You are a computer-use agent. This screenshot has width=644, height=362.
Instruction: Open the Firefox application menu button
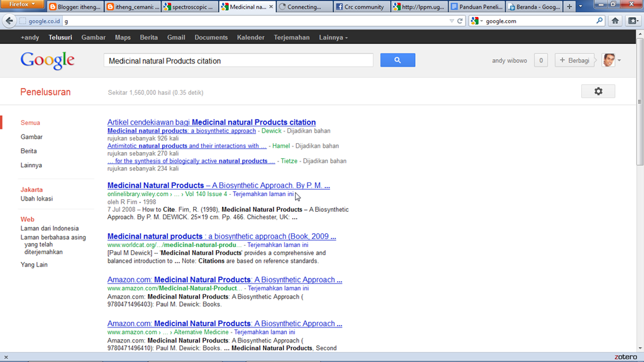point(22,4)
